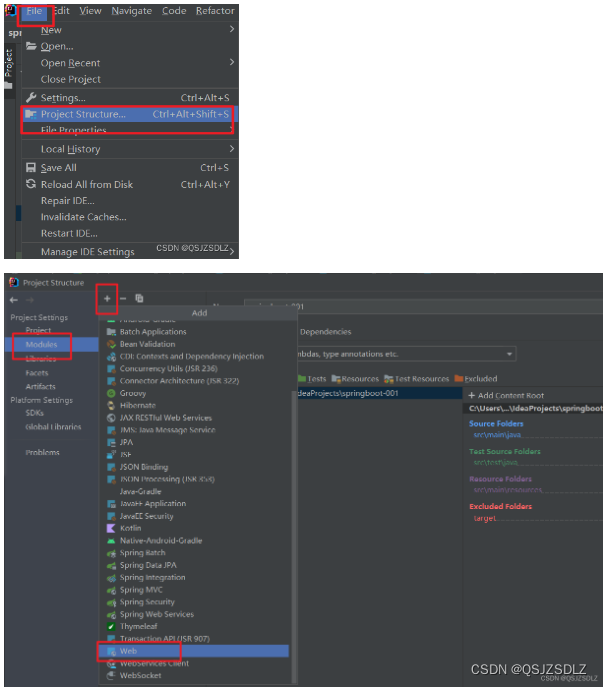Viewport: 603px width, 687px height.
Task: Expand the Open Recent submenu
Action: coord(232,63)
